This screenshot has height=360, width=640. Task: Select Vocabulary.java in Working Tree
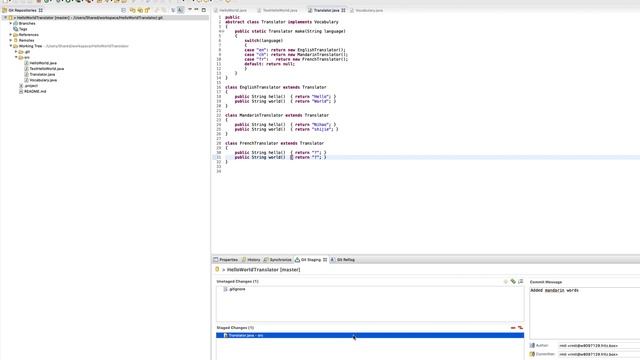40,80
